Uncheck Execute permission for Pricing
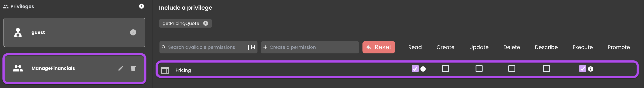The width and height of the screenshot is (644, 88). click(x=583, y=69)
